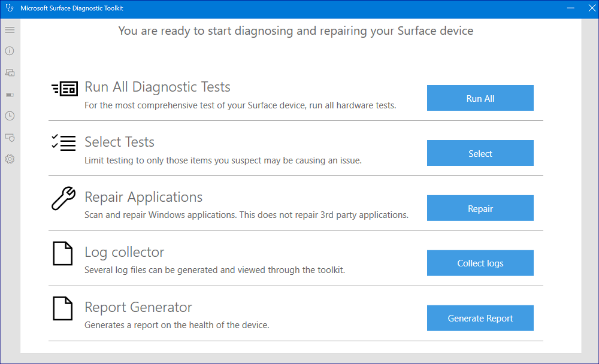599x364 pixels.
Task: Click the Report Generator document icon
Action: pos(63,308)
